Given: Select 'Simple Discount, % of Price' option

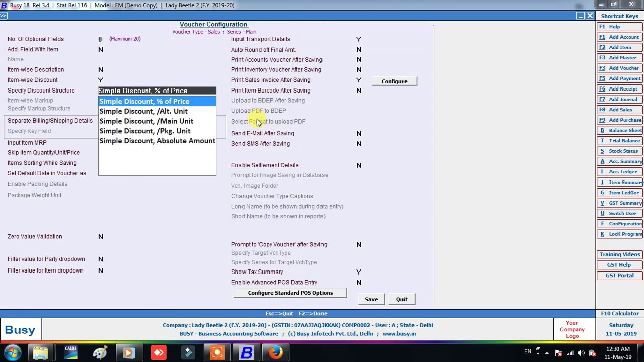Looking at the screenshot, I should click(x=157, y=101).
